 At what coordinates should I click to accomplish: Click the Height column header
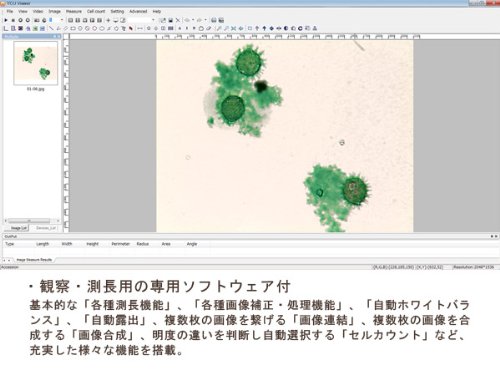tap(92, 244)
